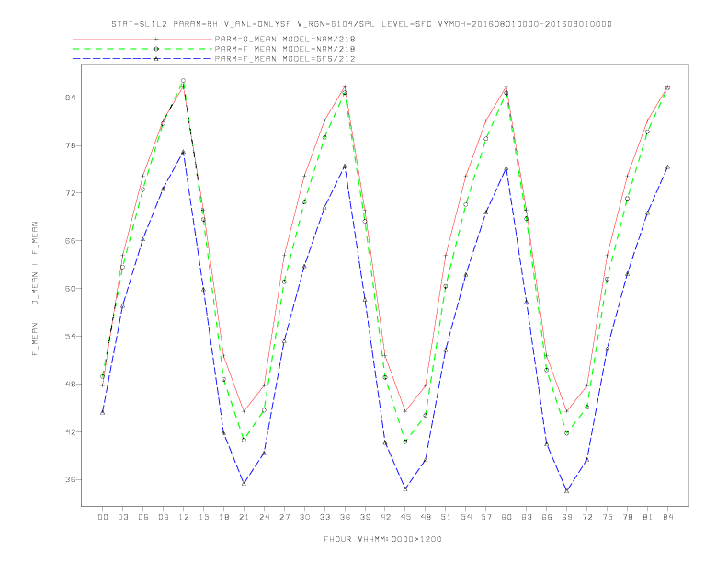Click y-axis tick label 78
728x563 pixels.
point(70,145)
